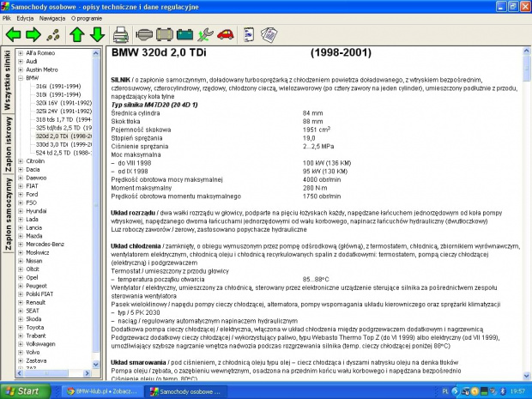
Task: Expand the Citroën tree node
Action: (21, 161)
